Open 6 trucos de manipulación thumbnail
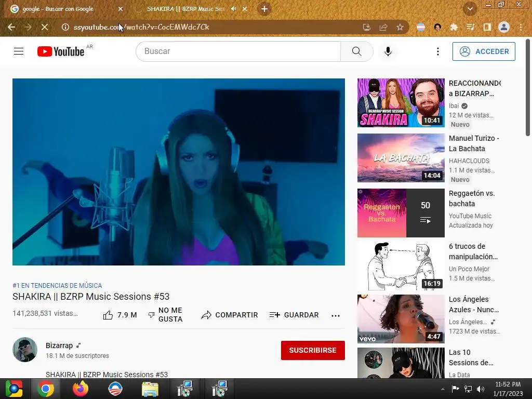The image size is (532, 399). point(401,265)
